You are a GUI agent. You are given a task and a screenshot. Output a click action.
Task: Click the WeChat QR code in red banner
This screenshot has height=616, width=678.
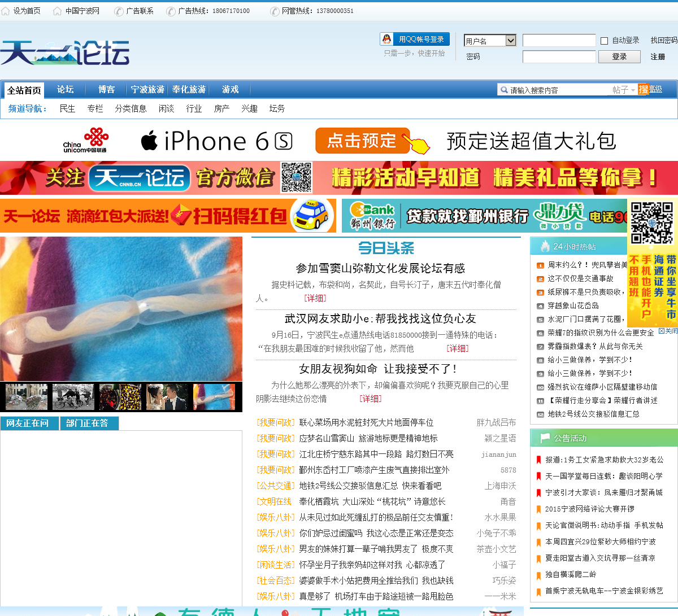296,178
